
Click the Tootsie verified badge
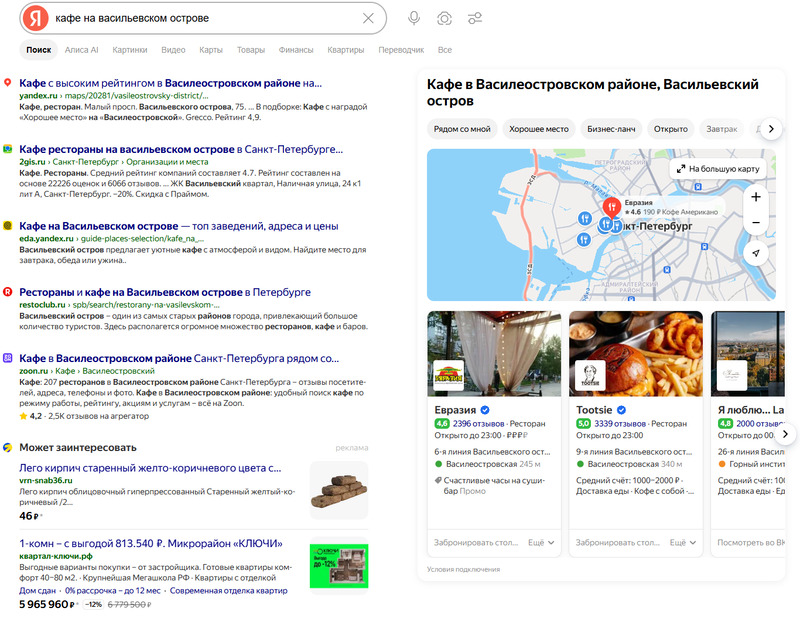(621, 410)
